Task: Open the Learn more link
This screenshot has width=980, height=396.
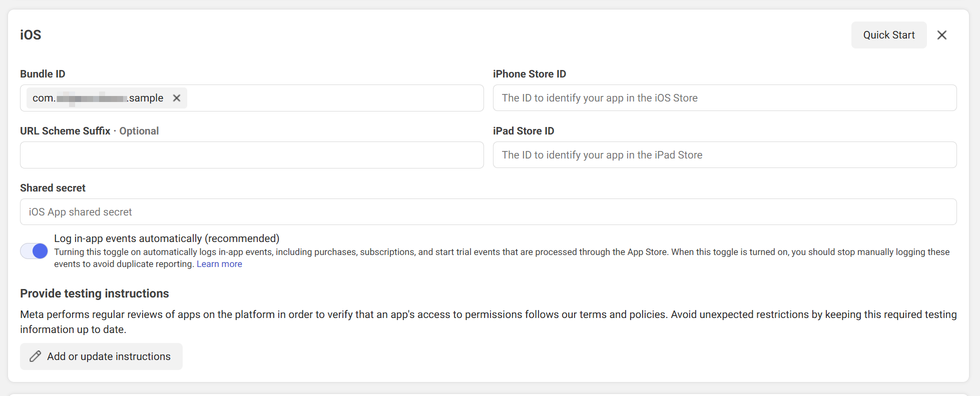Action: point(219,263)
